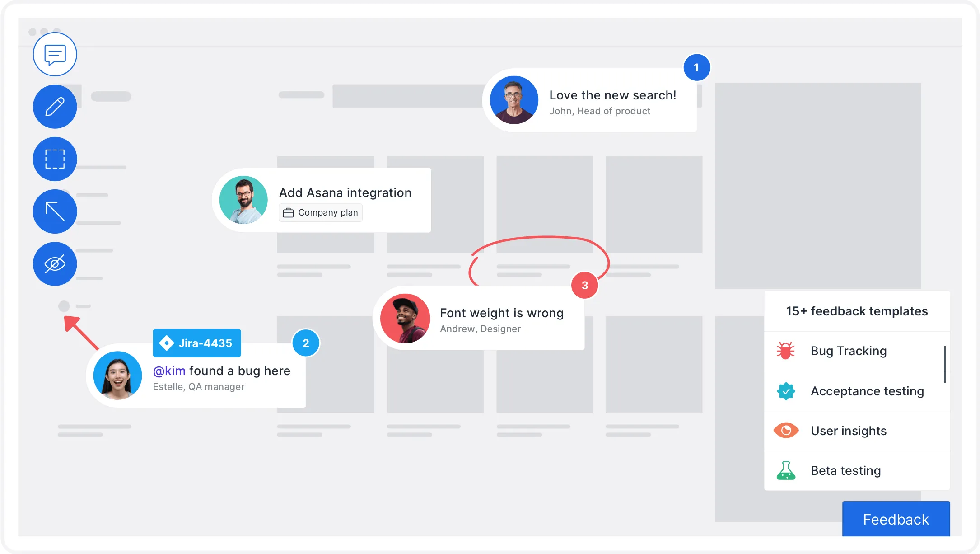Click the blue Feedback button
Screen dimensions: 980x554
coord(896,519)
